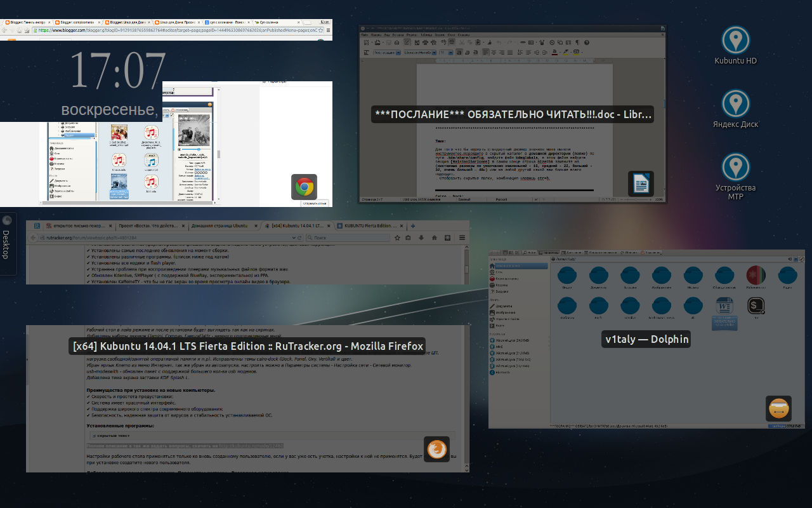The height and width of the screenshot is (508, 812).
Task: Click the LibreOffice Help question-mark icon
Action: [587, 43]
